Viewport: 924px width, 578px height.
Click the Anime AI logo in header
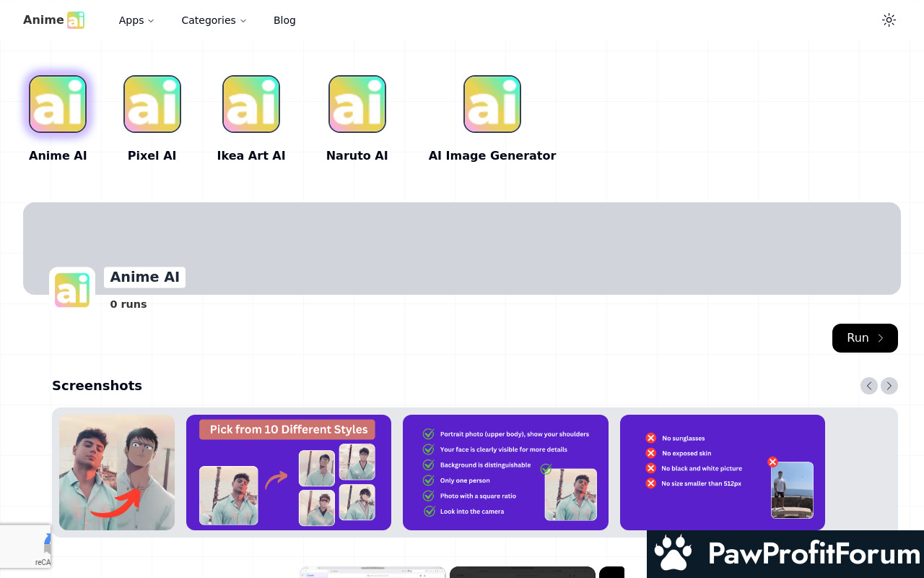[54, 20]
